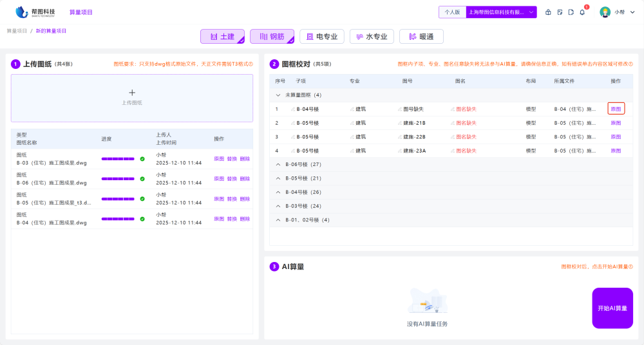Click the 开始AI算量 button
The height and width of the screenshot is (345, 644).
[612, 308]
